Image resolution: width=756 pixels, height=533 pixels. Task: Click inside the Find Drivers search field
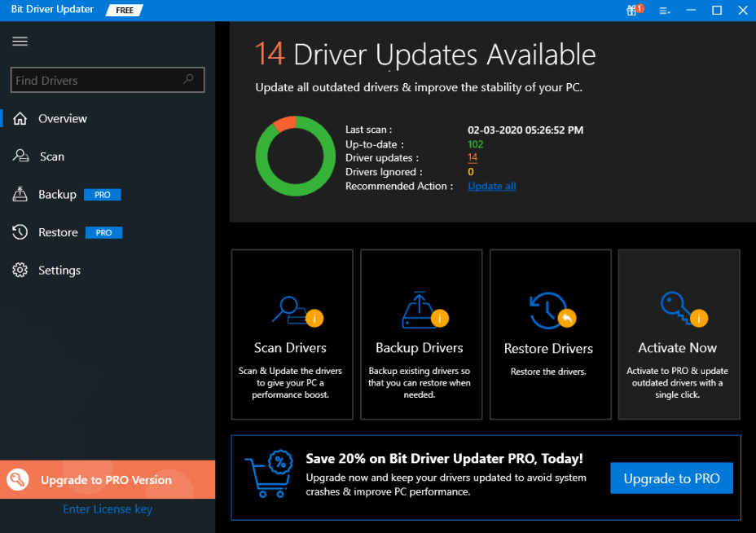98,80
